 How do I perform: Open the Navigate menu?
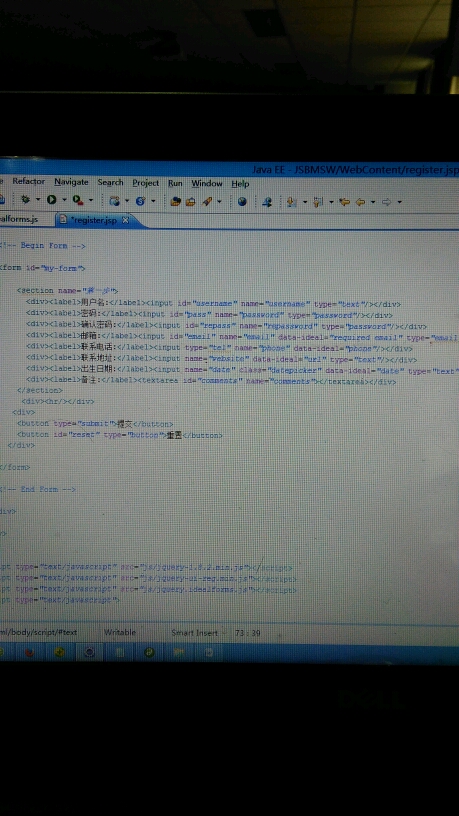pyautogui.click(x=71, y=182)
